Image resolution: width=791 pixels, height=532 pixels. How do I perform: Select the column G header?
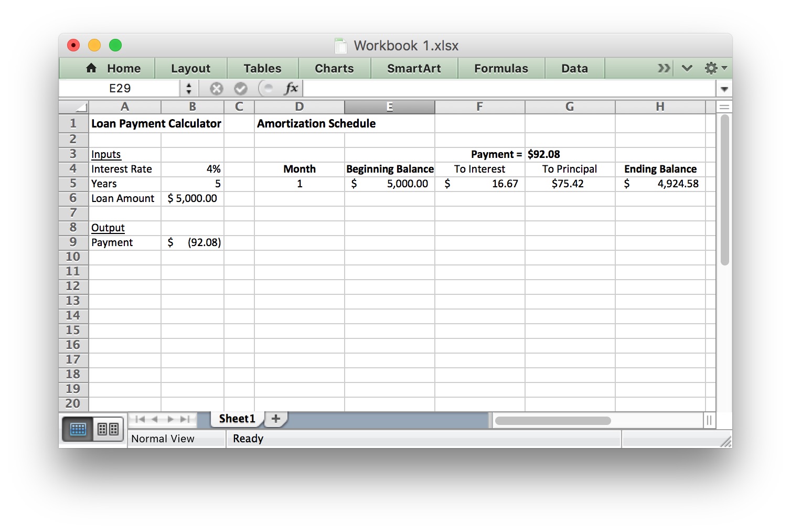click(x=570, y=107)
